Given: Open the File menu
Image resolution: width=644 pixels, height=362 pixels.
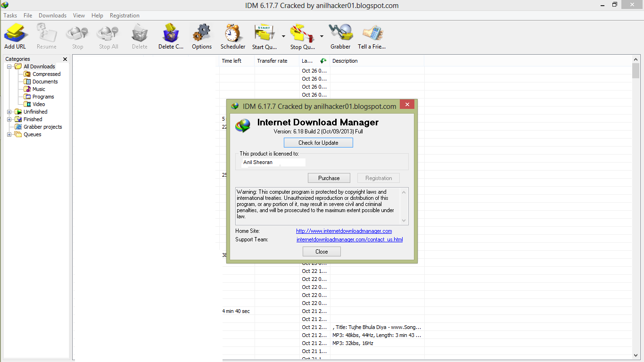Looking at the screenshot, I should 28,16.
